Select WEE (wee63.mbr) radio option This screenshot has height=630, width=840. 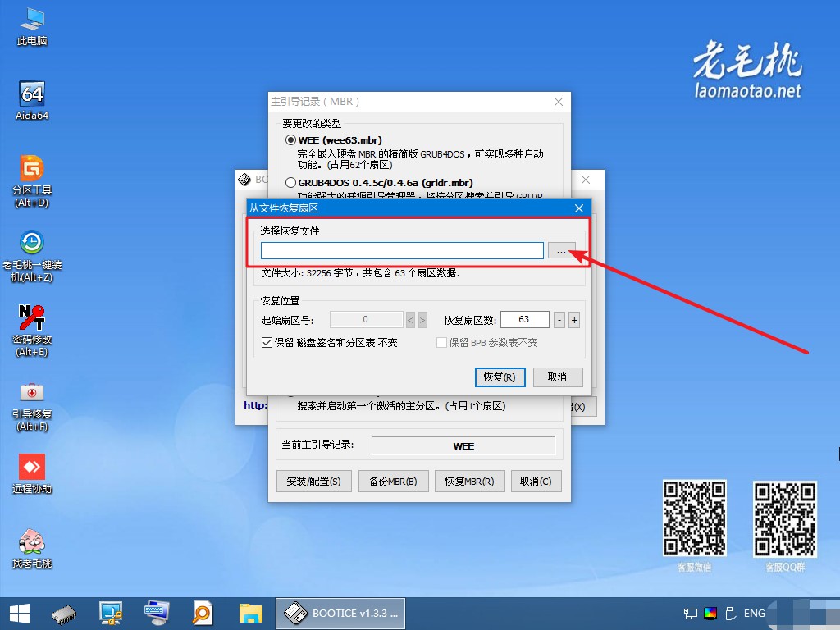[291, 140]
